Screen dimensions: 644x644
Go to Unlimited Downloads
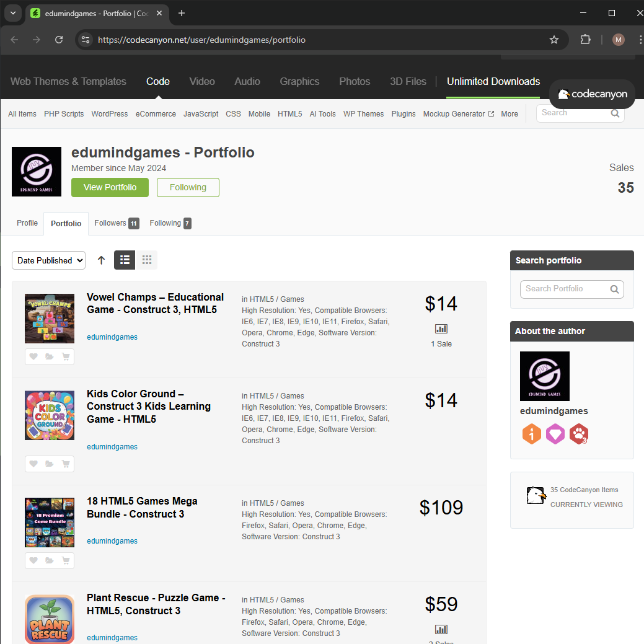(493, 81)
